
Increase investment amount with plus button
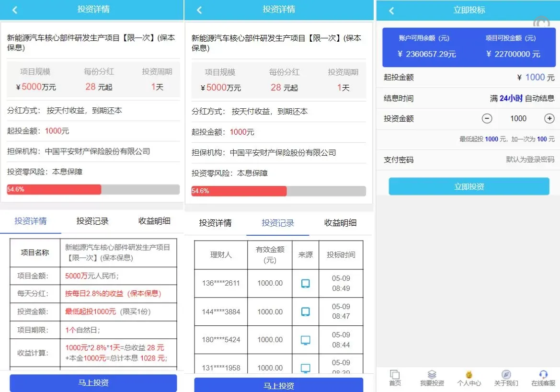(549, 118)
